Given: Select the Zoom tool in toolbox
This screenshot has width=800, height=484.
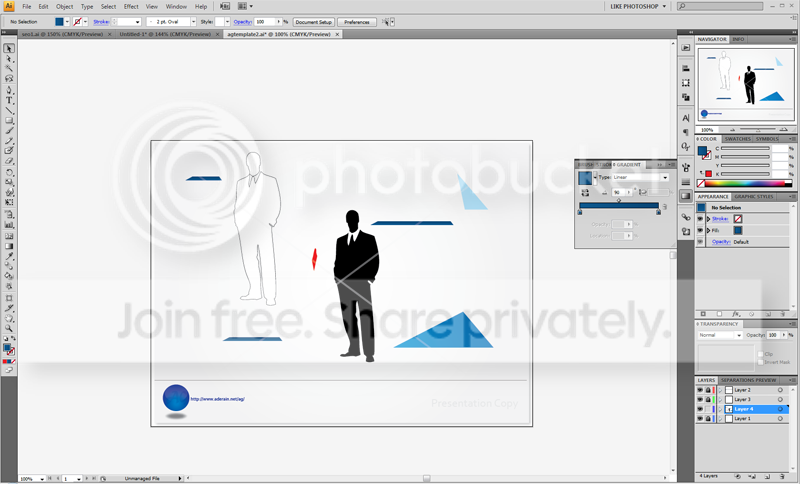Looking at the screenshot, I should 9,328.
